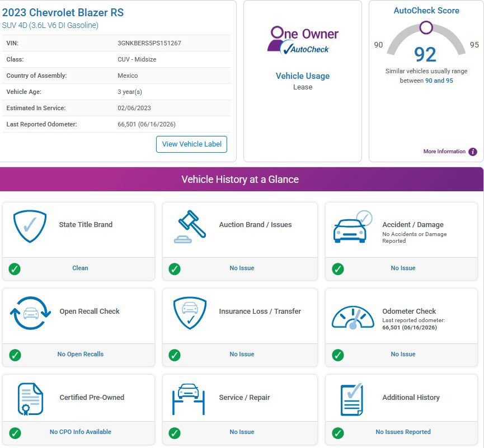Click the AutoCheck Score gauge marker
The image size is (484, 448).
(426, 27)
